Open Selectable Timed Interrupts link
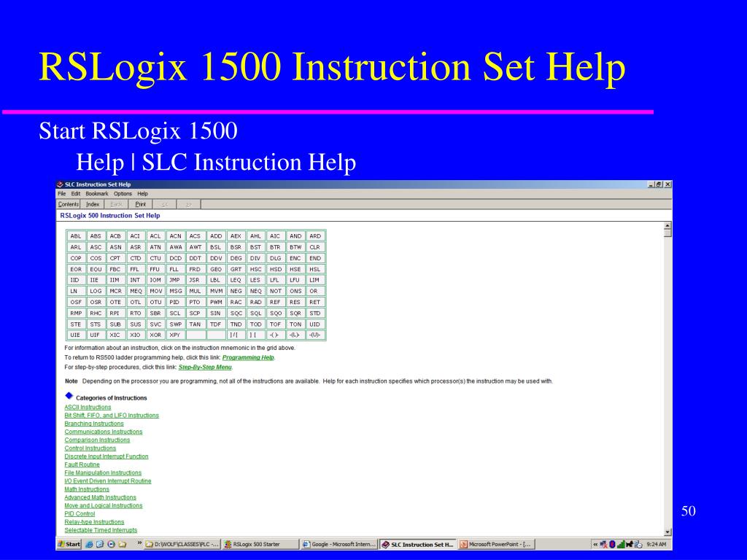The height and width of the screenshot is (560, 747). pos(101,530)
